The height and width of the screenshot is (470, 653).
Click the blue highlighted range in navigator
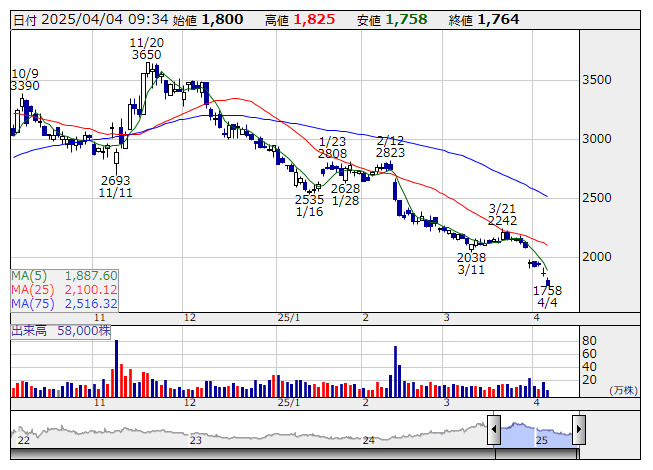click(x=535, y=432)
